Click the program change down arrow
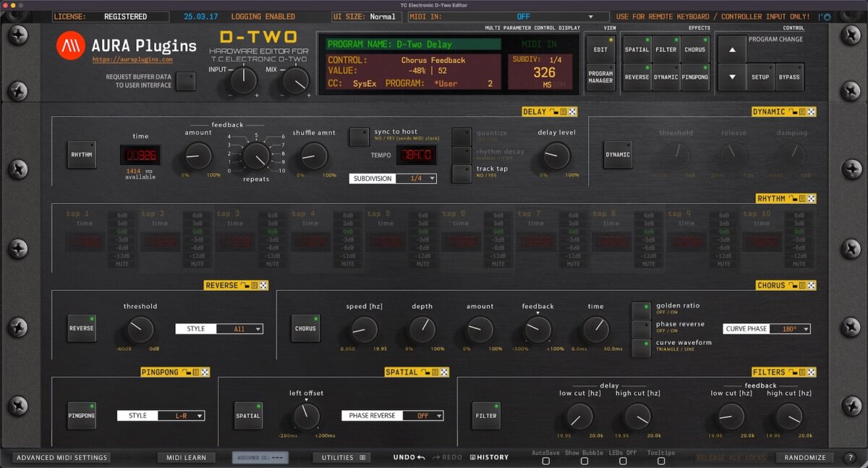This screenshot has height=468, width=868. (732, 77)
